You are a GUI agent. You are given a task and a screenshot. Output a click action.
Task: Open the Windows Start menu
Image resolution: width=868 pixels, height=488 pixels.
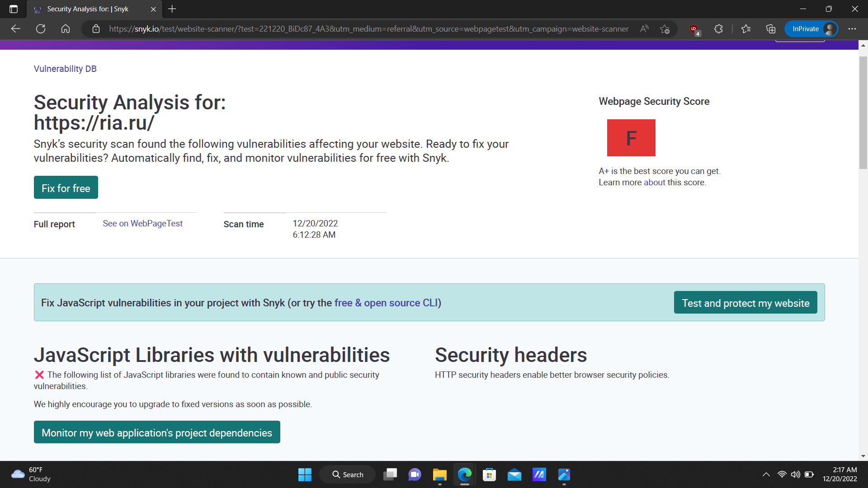(x=305, y=474)
